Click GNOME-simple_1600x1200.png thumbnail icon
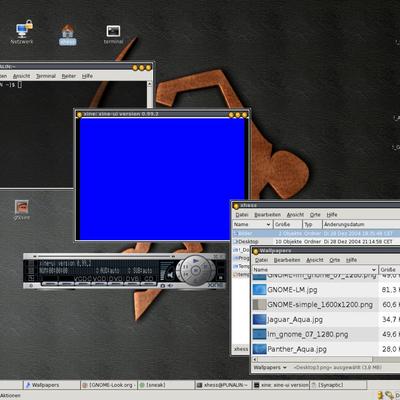This screenshot has width=400, height=400. pyautogui.click(x=259, y=304)
